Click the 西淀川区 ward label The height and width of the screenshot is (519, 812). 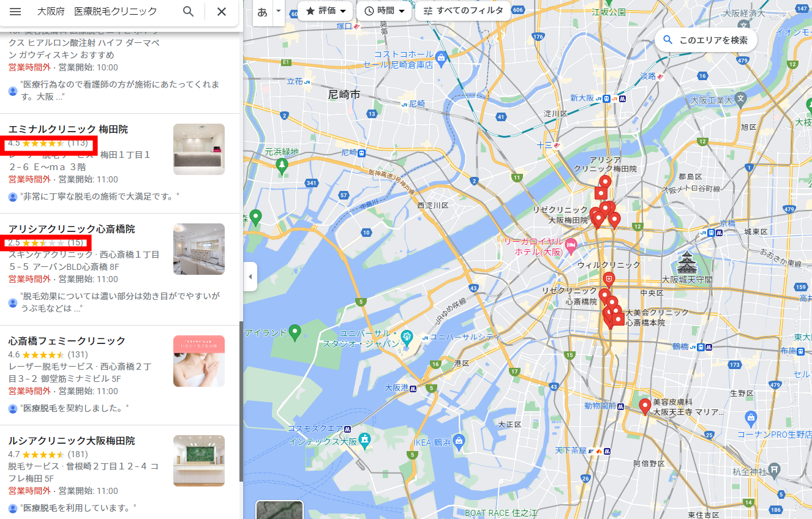(433, 205)
